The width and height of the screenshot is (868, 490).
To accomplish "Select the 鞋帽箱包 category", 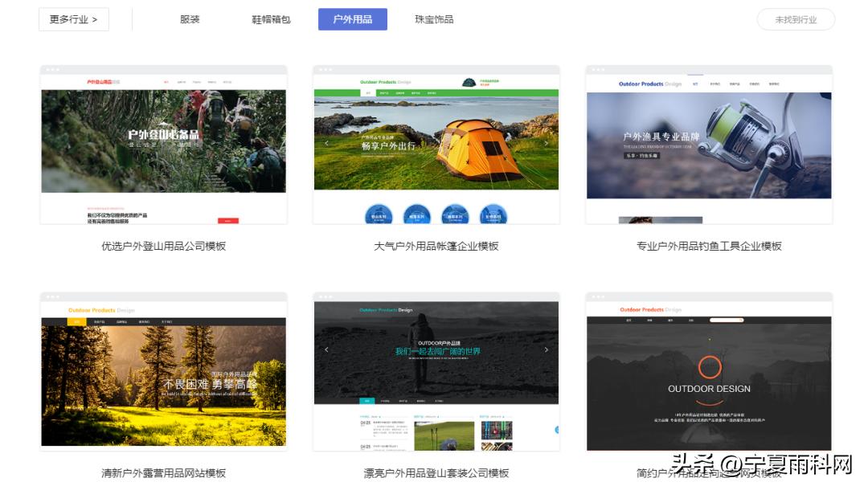I will pos(272,19).
